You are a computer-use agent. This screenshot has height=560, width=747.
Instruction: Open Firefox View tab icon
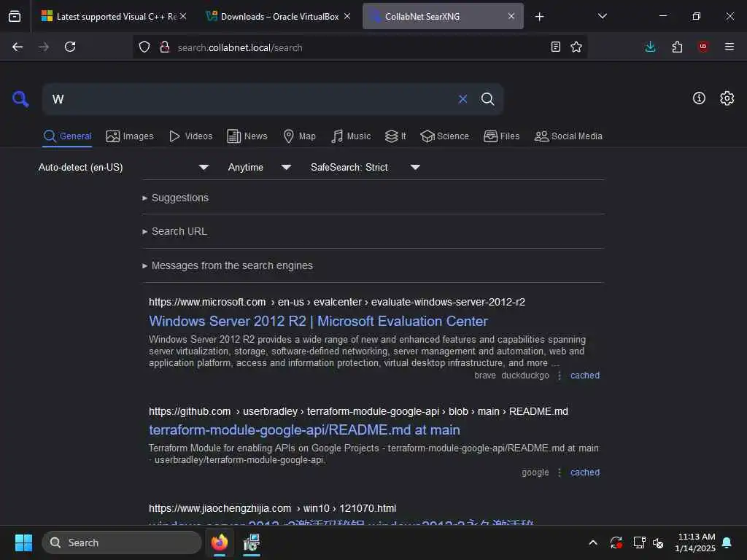click(15, 16)
